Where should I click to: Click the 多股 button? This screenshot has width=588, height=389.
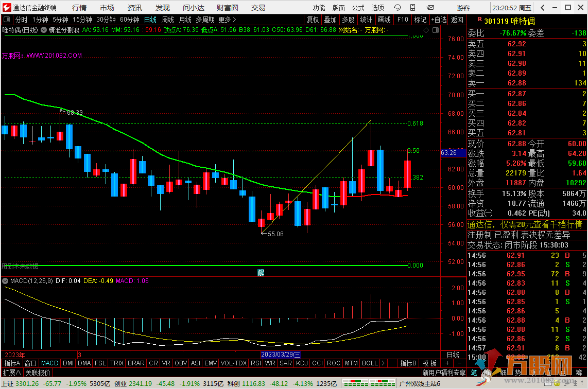[x=348, y=20]
